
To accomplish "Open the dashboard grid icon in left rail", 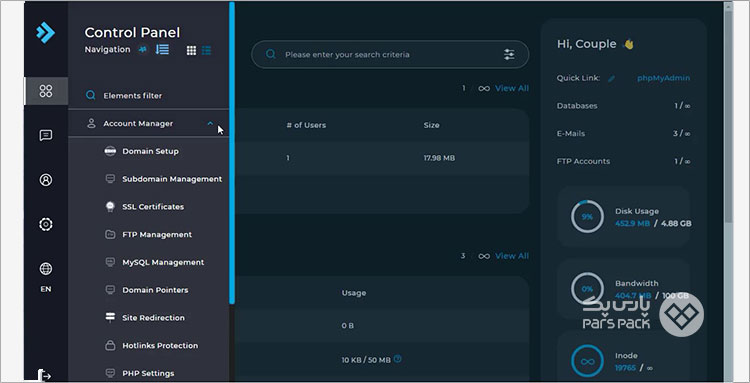I will point(46,91).
